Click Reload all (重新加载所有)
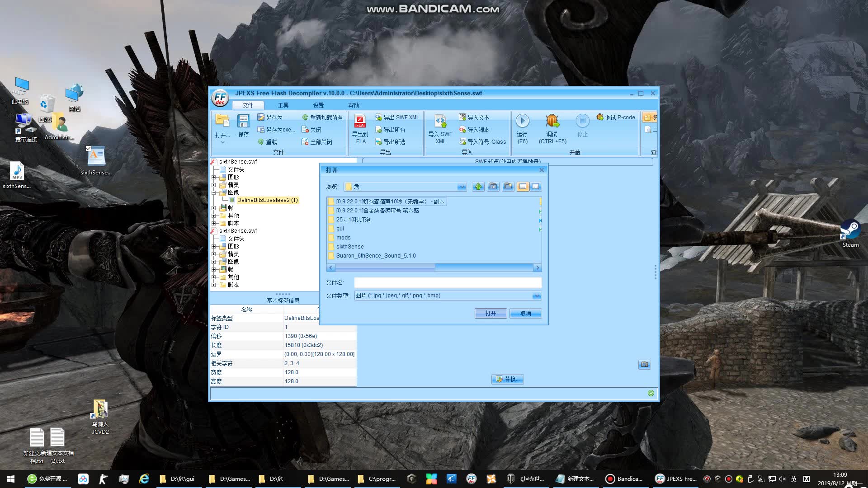This screenshot has width=868, height=488. [x=322, y=117]
